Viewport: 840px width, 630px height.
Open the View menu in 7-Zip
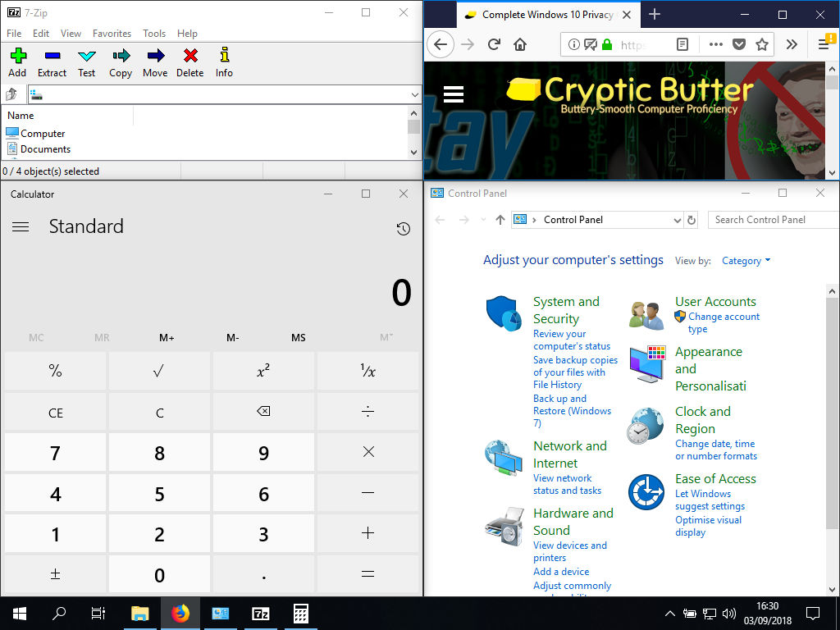[71, 33]
